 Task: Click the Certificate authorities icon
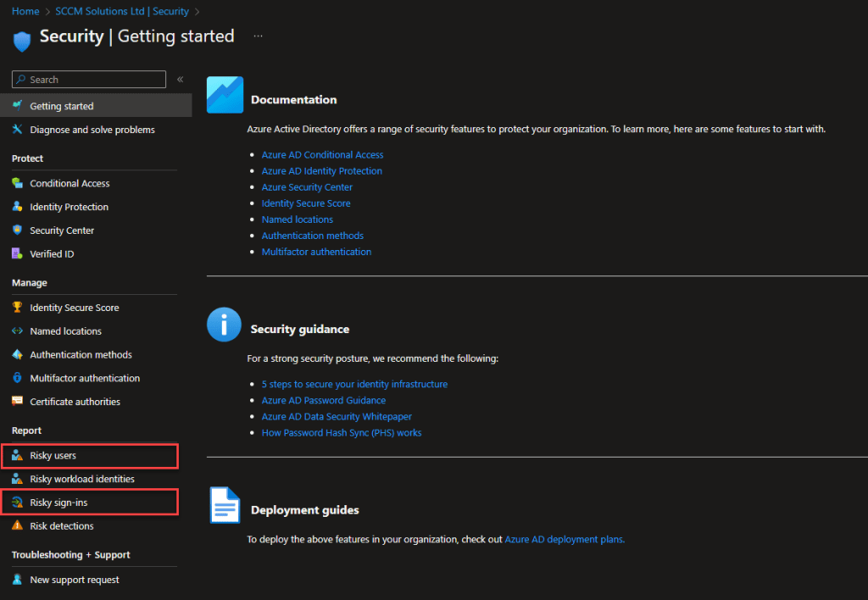pos(17,402)
